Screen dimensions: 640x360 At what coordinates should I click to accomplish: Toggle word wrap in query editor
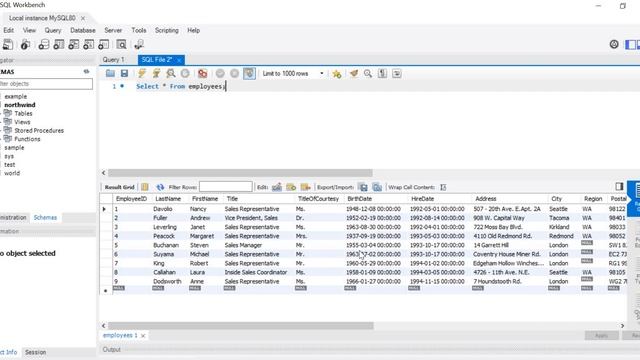[x=397, y=73]
